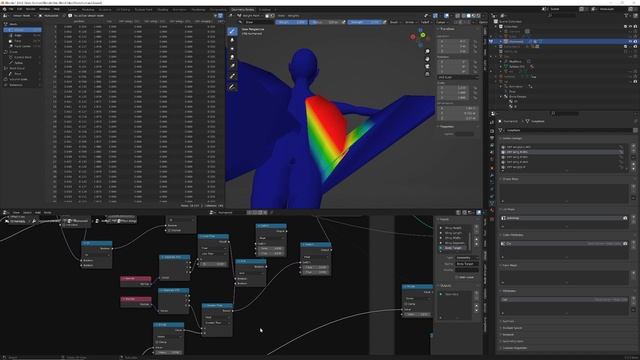Select the Blur weight paint tool
Screen dimensions: 640x360
click(x=232, y=40)
